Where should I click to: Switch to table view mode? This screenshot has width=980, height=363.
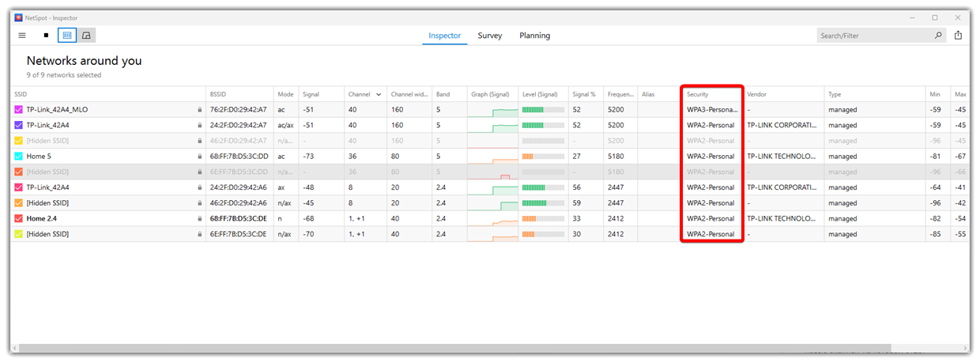pyautogui.click(x=67, y=36)
